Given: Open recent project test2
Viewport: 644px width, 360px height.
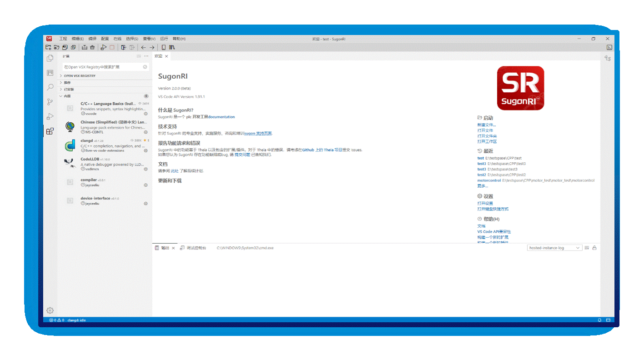Looking at the screenshot, I should point(481,175).
